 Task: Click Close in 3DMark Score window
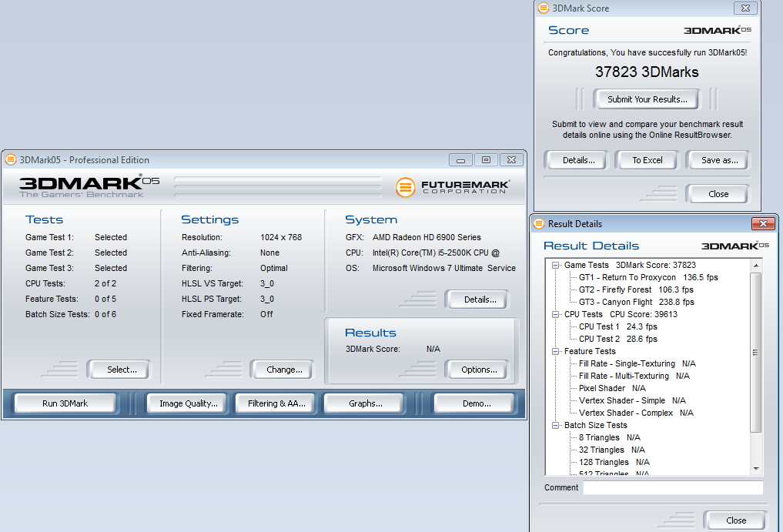(x=718, y=194)
